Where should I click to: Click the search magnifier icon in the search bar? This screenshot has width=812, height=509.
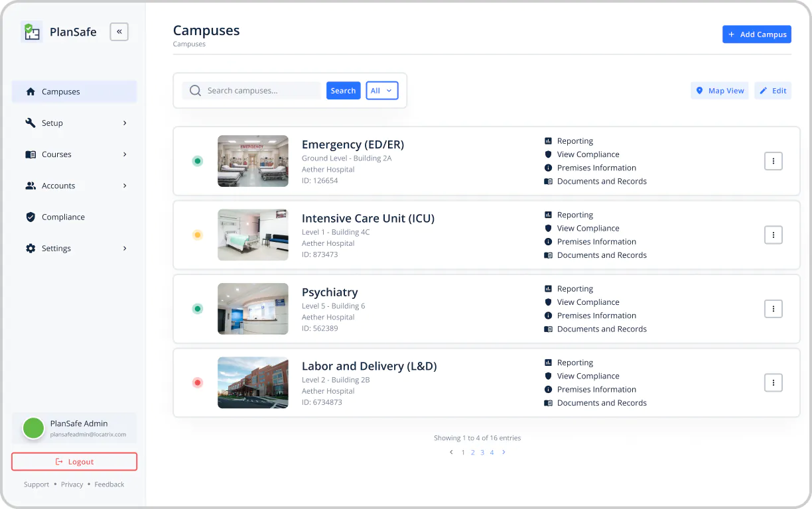point(196,90)
